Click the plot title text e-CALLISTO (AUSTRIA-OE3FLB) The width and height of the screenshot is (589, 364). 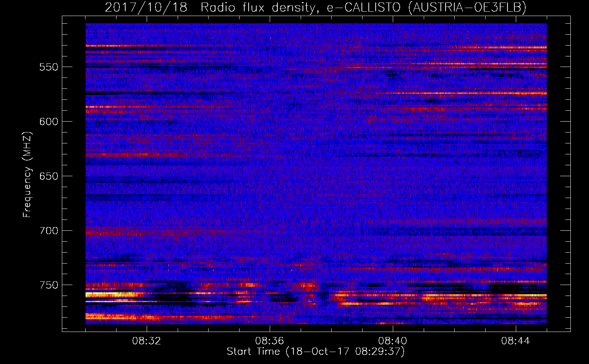[427, 7]
